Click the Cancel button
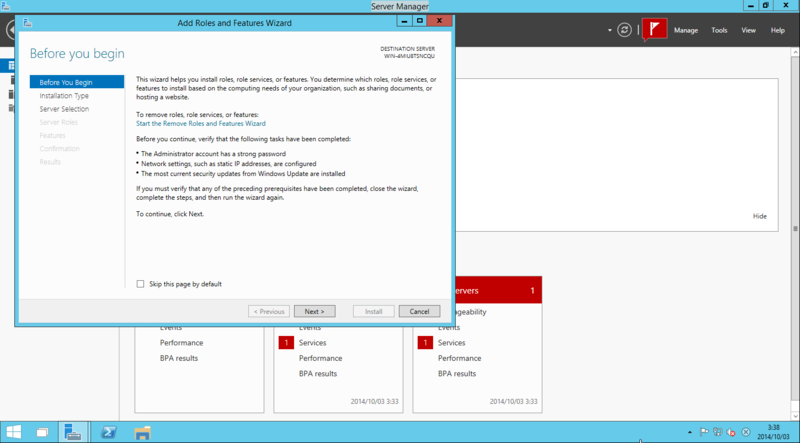Screen dimensions: 800x443 click(419, 311)
